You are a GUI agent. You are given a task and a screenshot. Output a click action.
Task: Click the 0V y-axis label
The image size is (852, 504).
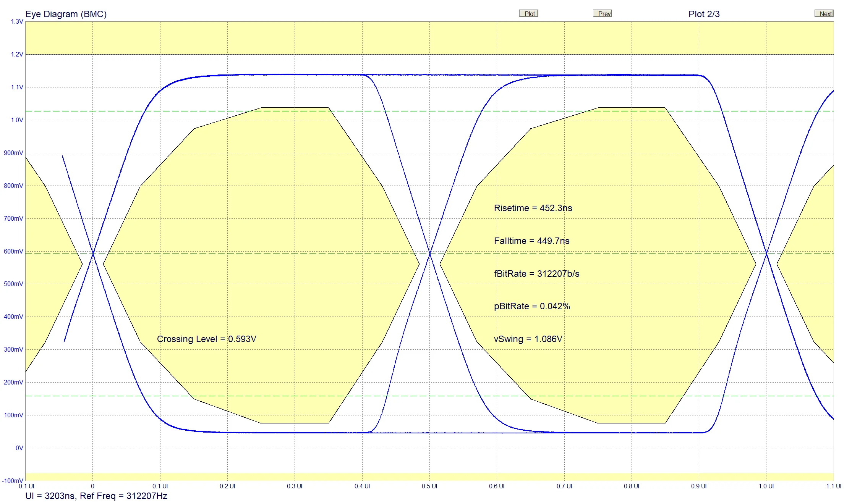pos(19,448)
